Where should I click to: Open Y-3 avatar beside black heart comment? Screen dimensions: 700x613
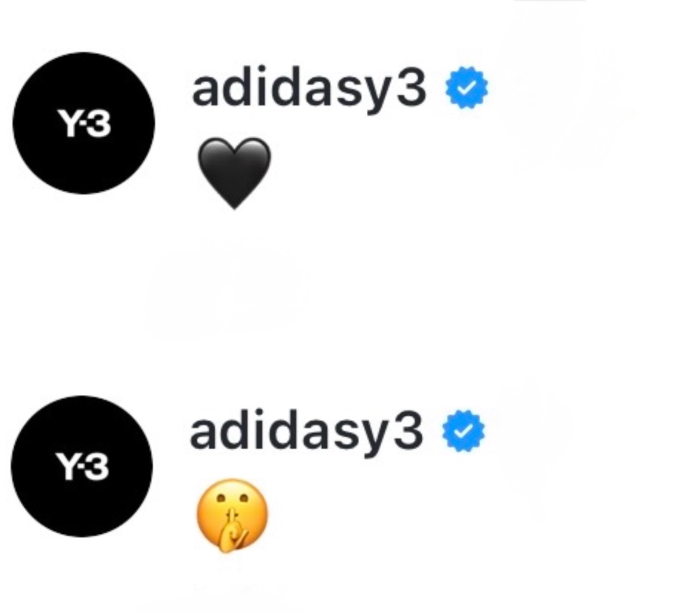click(84, 123)
